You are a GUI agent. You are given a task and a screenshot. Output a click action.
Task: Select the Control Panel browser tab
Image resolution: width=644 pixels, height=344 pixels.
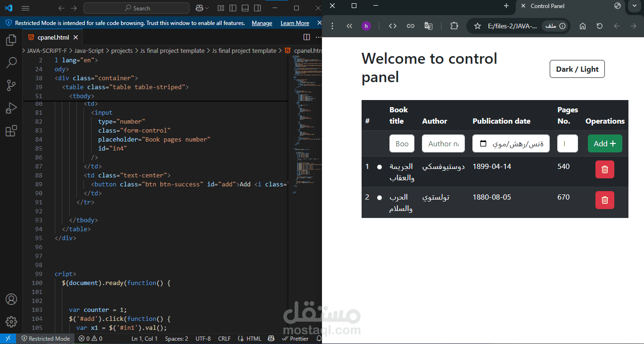[570, 6]
